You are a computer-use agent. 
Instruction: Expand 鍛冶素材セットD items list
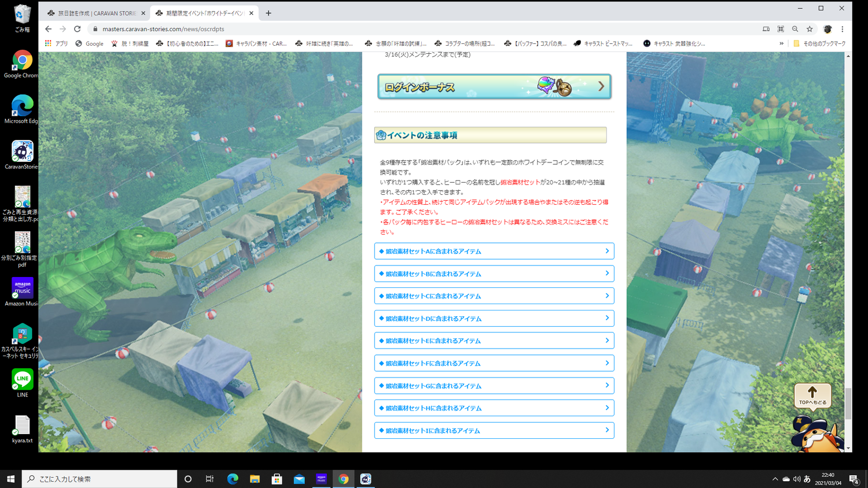(494, 319)
